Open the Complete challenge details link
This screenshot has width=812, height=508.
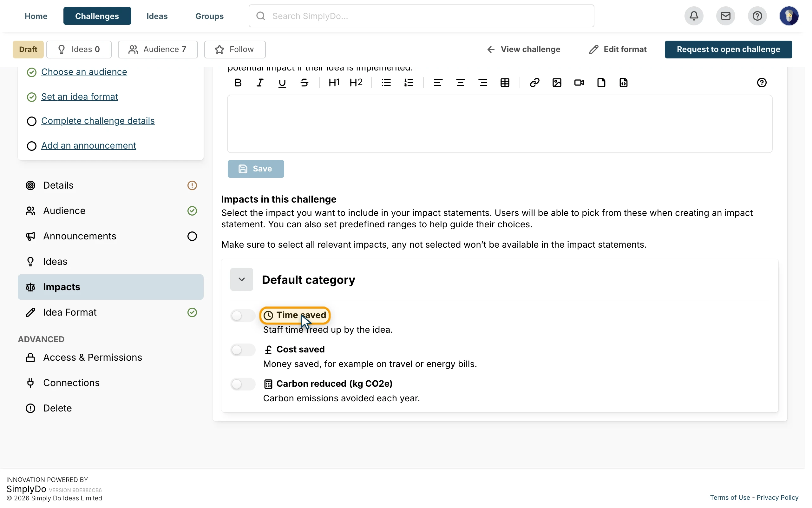[98, 121]
